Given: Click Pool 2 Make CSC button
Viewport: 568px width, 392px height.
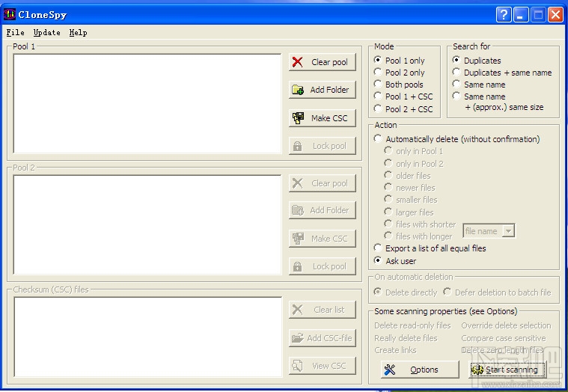Looking at the screenshot, I should (x=323, y=239).
